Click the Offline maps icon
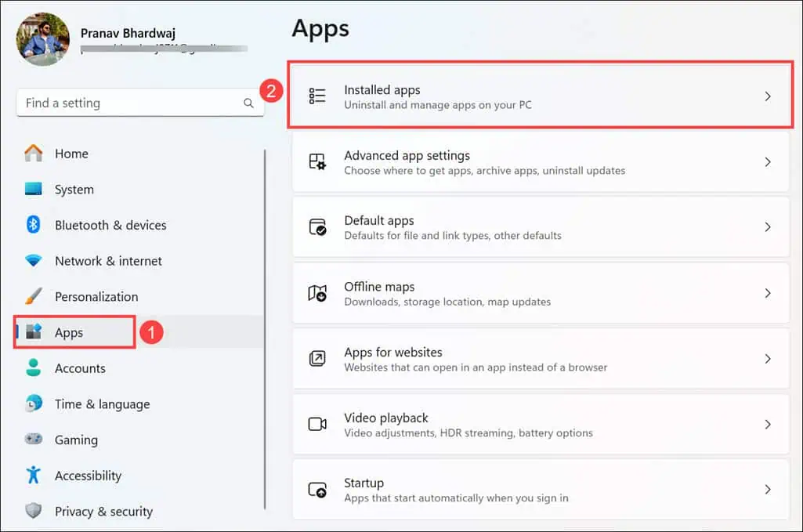Image resolution: width=803 pixels, height=532 pixels. [x=317, y=293]
